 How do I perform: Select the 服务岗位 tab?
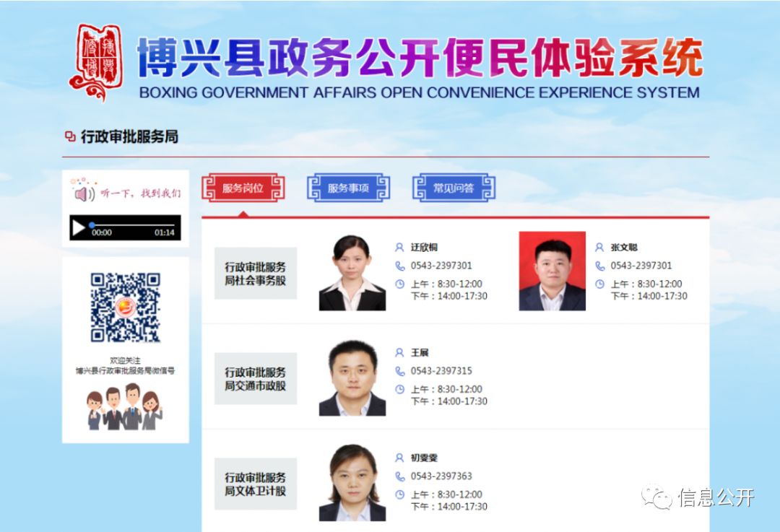click(x=243, y=188)
